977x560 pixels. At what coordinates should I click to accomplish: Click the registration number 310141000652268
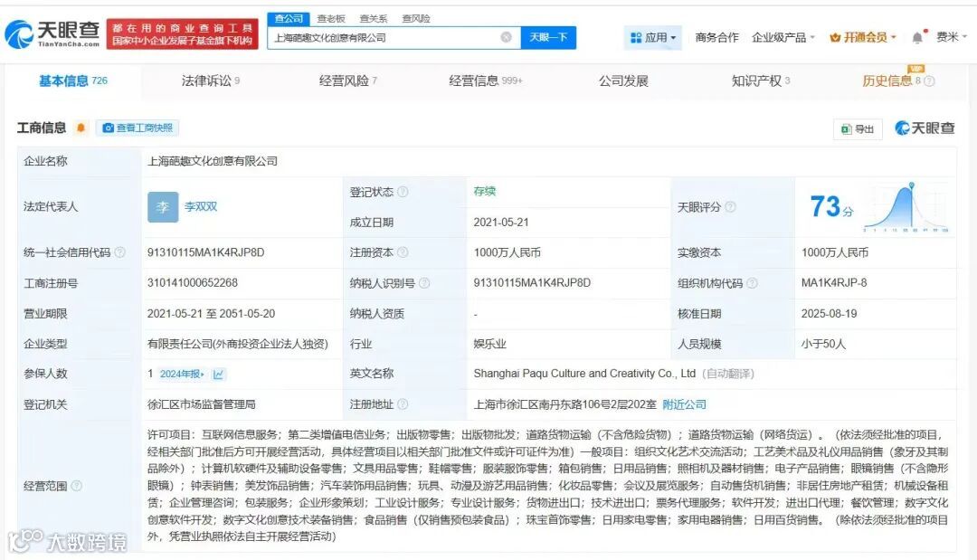click(193, 283)
